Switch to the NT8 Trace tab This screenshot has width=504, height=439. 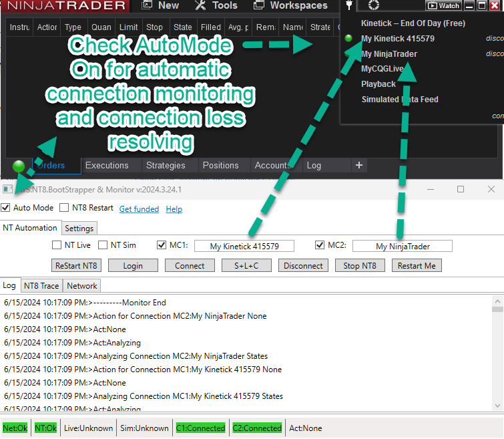click(x=41, y=286)
